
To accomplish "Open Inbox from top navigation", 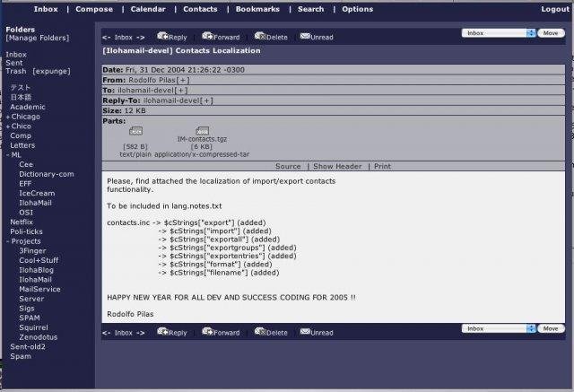I will [x=46, y=9].
